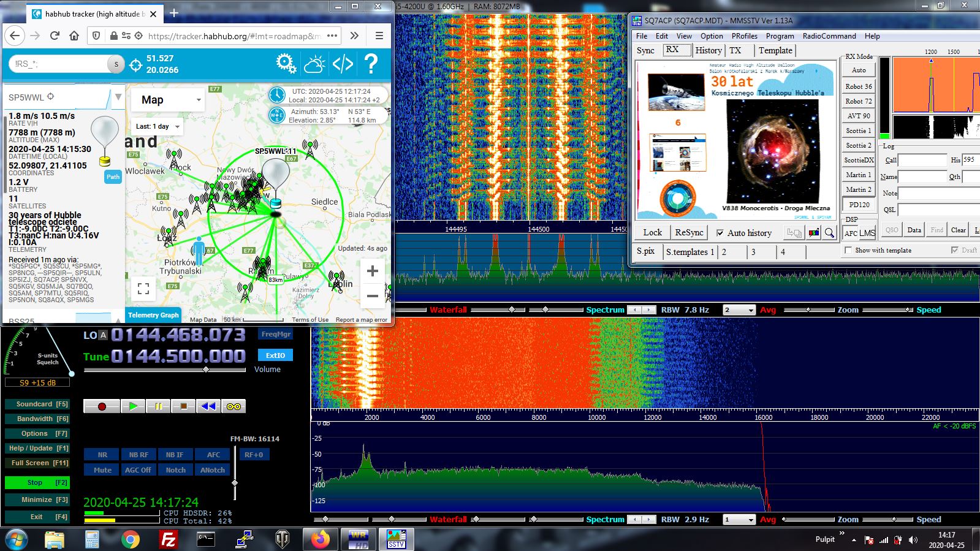This screenshot has width=980, height=551.
Task: Enable Show with template checkbox
Action: (848, 250)
